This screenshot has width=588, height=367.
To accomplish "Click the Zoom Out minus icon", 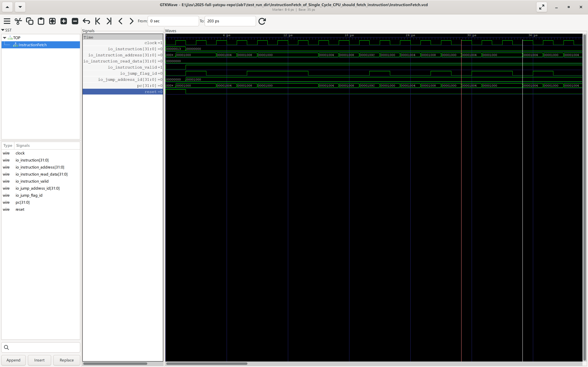I will (75, 21).
